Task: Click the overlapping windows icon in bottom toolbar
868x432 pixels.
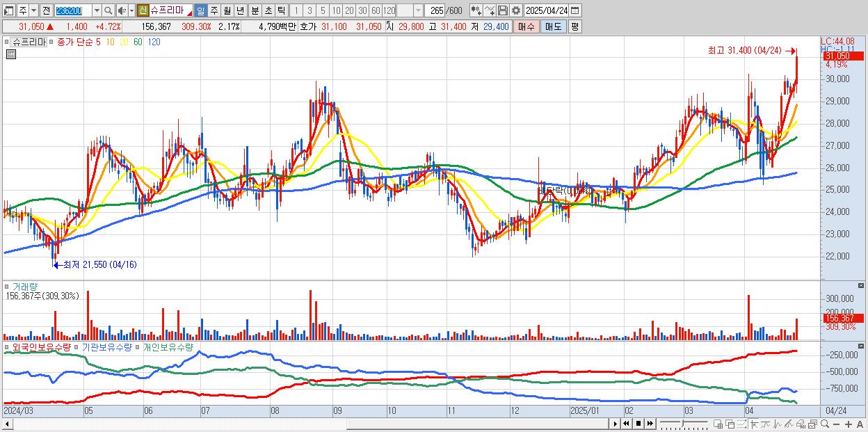Action: 730,423
